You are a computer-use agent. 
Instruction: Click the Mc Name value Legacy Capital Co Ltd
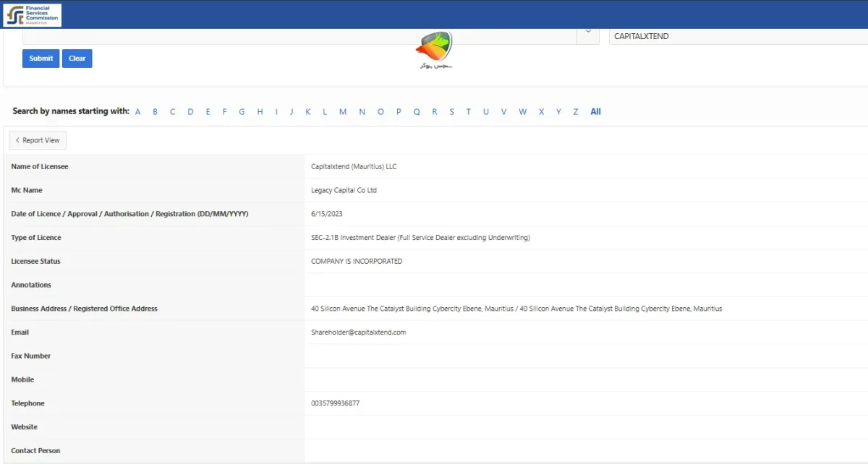(344, 190)
